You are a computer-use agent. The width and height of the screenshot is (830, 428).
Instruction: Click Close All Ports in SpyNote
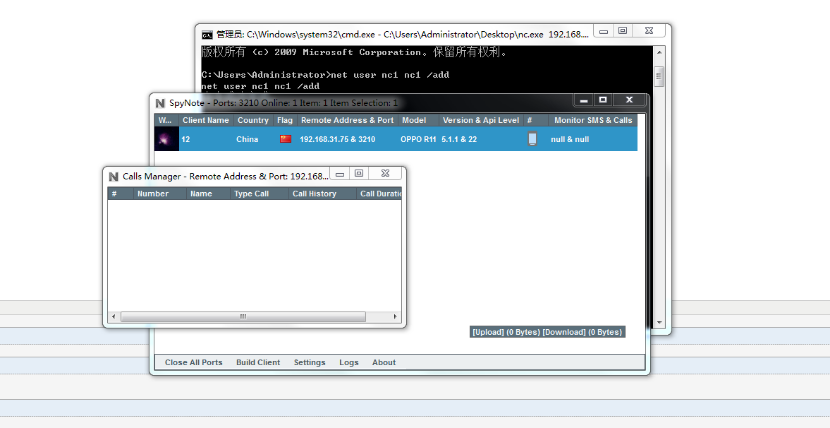click(193, 362)
